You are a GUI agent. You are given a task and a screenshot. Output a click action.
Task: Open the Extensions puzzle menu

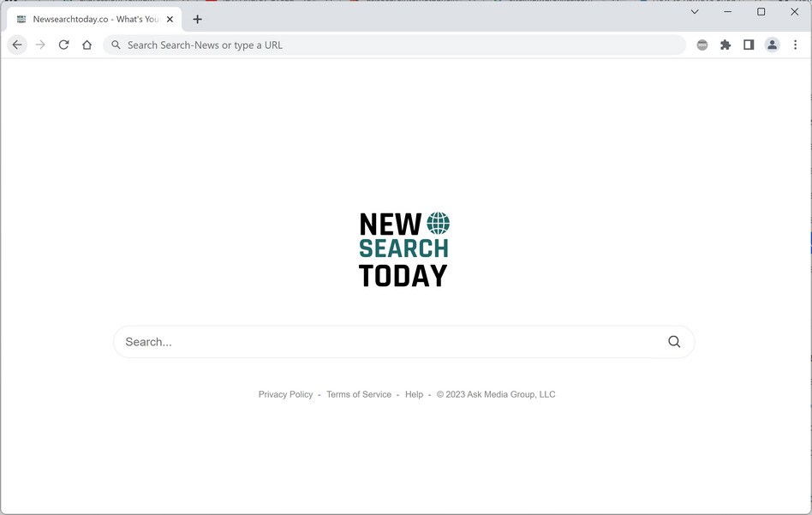click(x=725, y=45)
